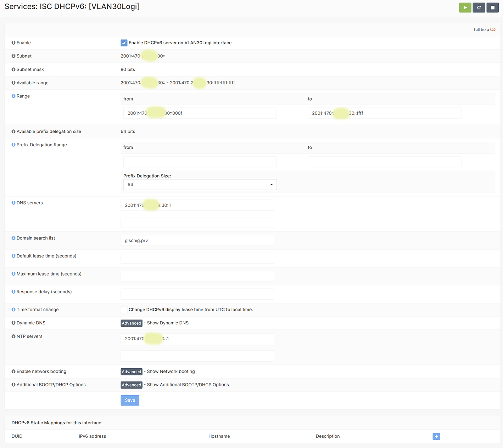Add a static mapping with plus icon
Screen dimensions: 503x448
click(436, 436)
